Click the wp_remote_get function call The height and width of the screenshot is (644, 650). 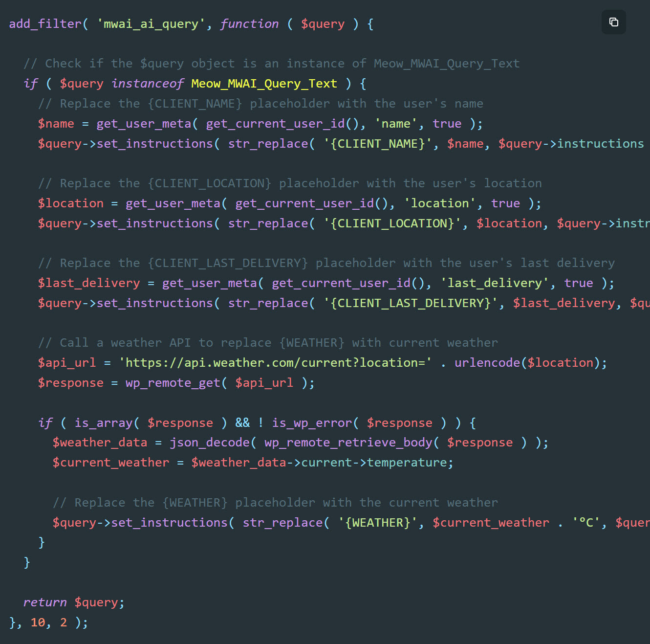173,383
